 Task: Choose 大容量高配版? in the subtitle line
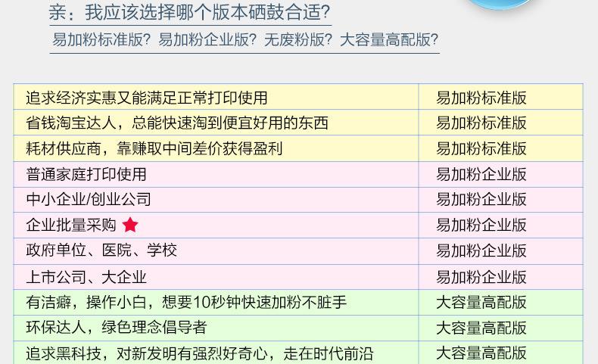pyautogui.click(x=389, y=40)
